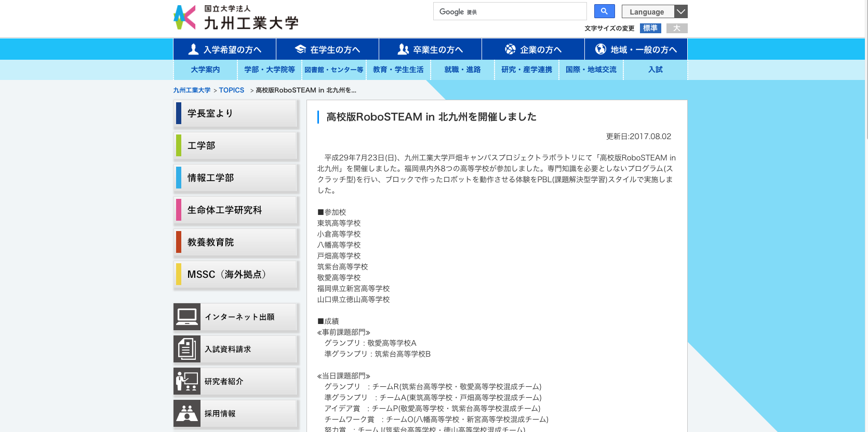Click the graduation cap icon for current students

[300, 49]
